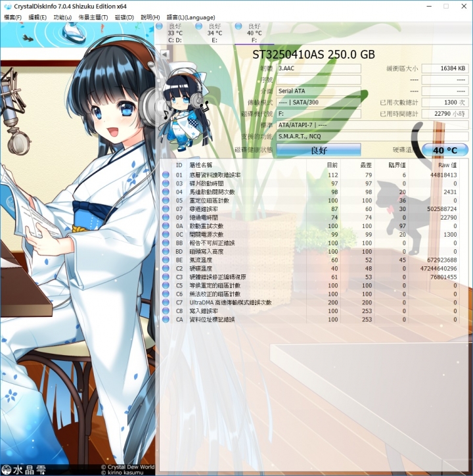Click the features field S.M.A.R.T., NCQ

[372, 136]
